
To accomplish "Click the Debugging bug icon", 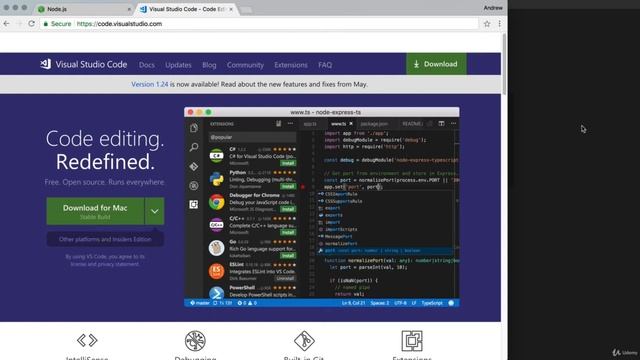I will (x=195, y=341).
